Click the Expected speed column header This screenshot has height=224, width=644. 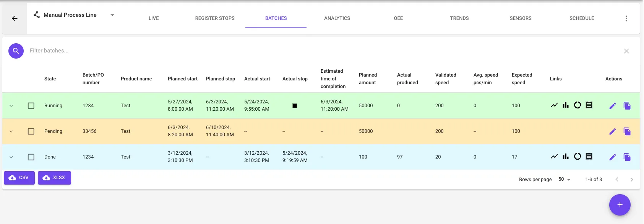pos(522,79)
